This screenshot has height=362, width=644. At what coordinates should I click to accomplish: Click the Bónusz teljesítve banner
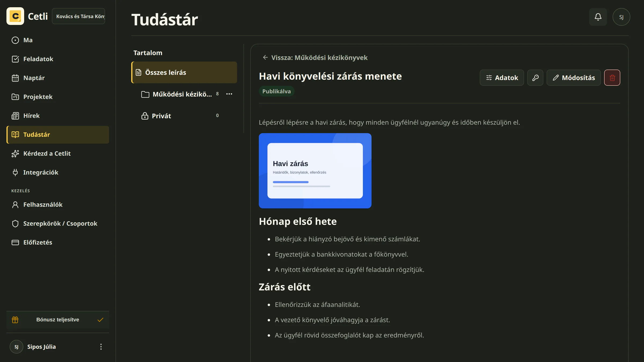click(x=58, y=320)
